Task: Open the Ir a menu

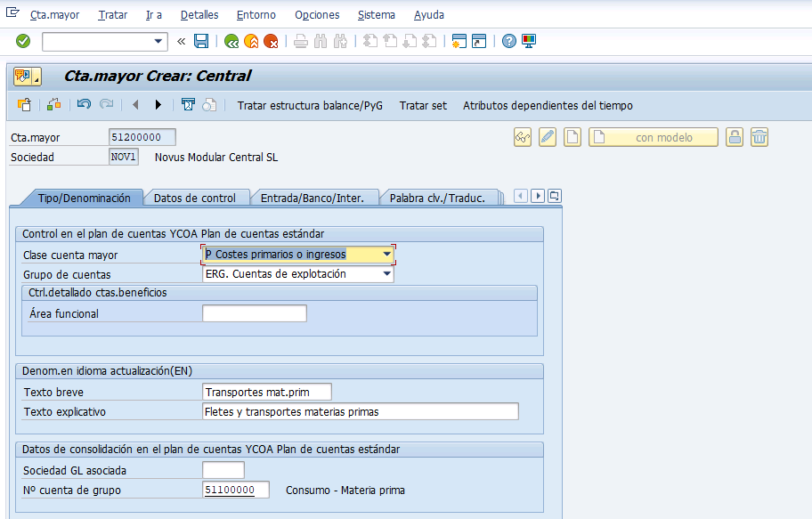Action: point(154,15)
